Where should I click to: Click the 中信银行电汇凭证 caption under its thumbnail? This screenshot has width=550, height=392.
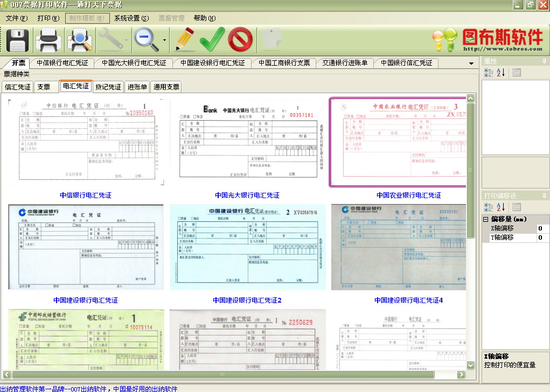tap(86, 195)
